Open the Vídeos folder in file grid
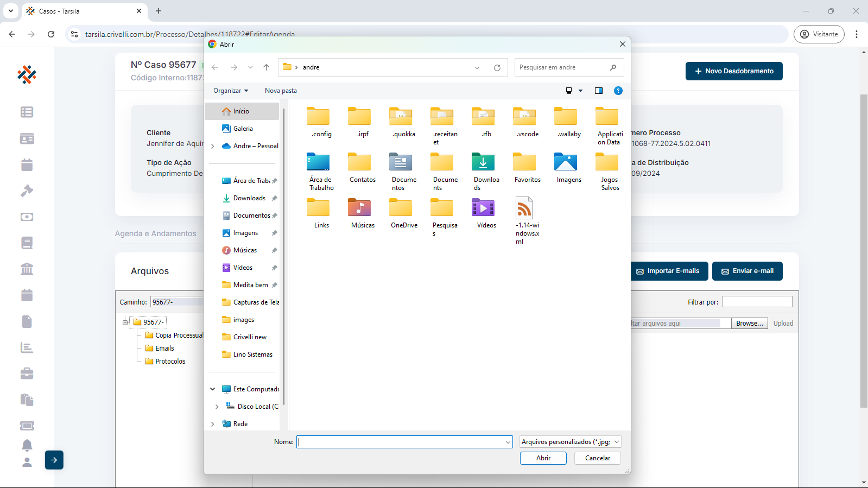The image size is (868, 488). pos(483,213)
